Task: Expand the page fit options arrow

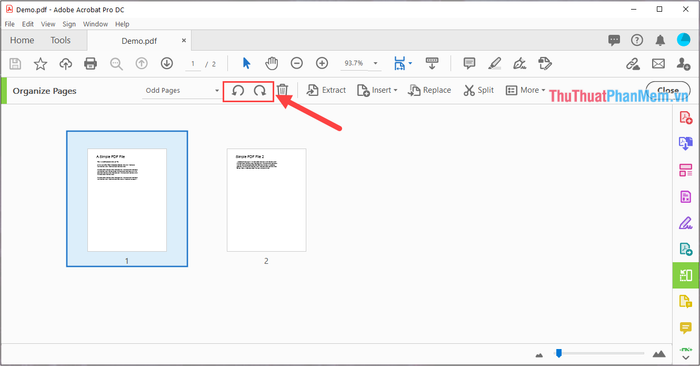Action: (x=410, y=63)
